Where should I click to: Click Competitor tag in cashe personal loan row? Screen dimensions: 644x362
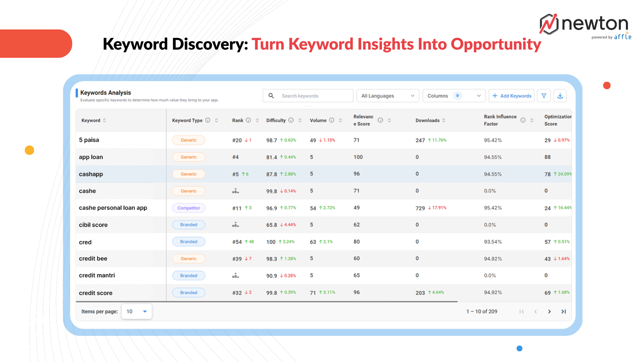coord(189,208)
